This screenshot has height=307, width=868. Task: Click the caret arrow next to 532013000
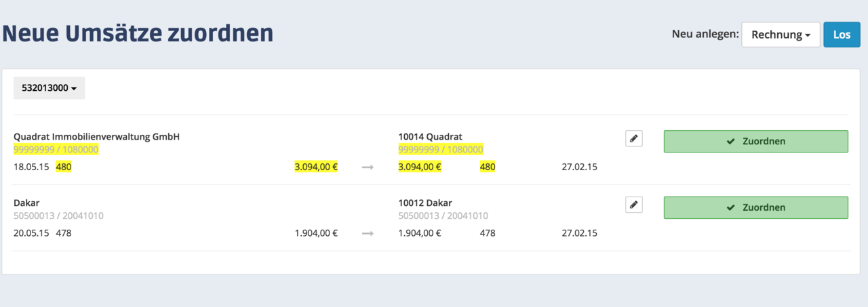coord(73,89)
